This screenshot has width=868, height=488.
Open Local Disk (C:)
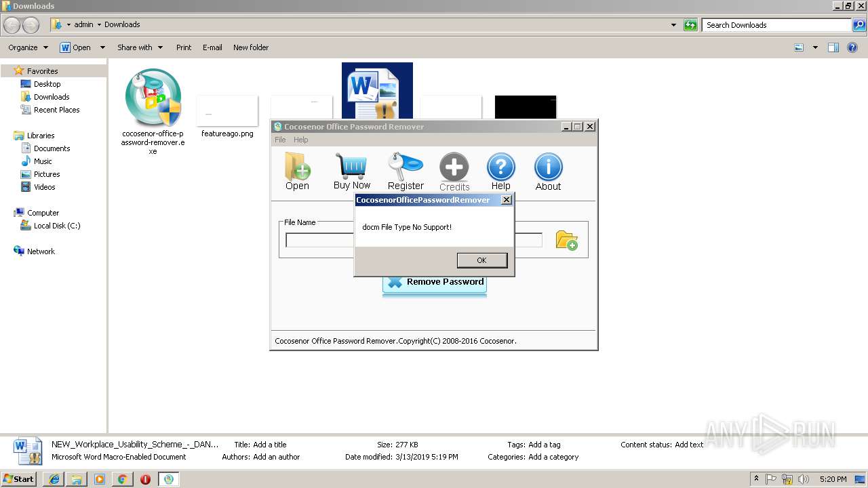(57, 226)
